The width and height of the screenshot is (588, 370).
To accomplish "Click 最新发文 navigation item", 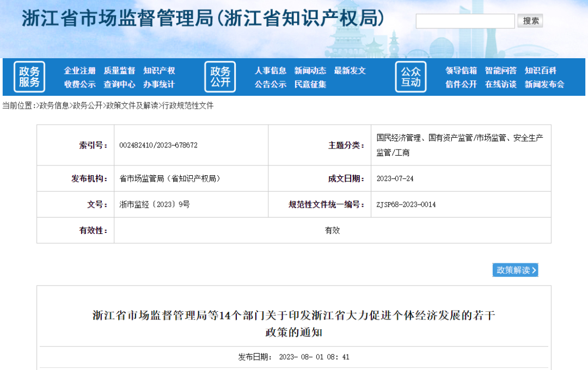I will [x=351, y=70].
